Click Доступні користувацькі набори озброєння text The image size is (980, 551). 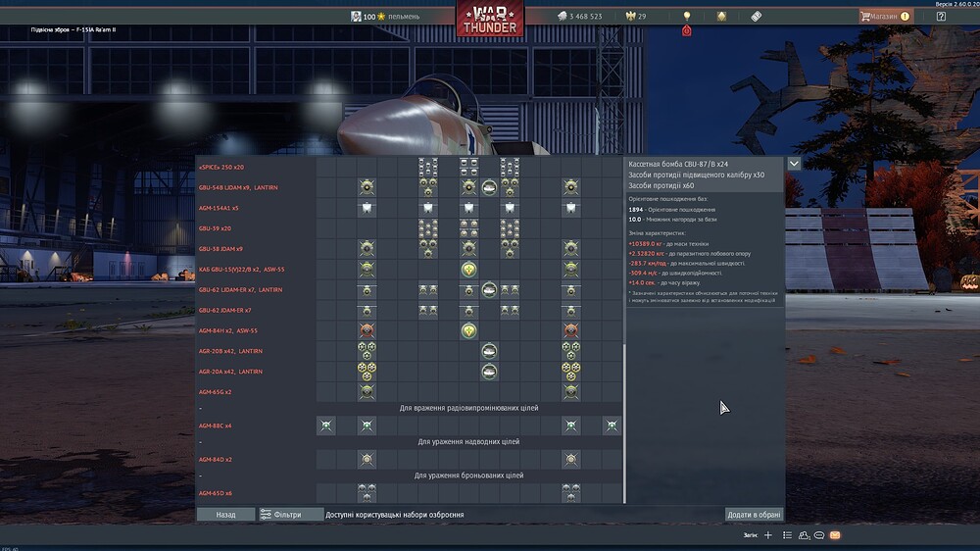tap(394, 515)
